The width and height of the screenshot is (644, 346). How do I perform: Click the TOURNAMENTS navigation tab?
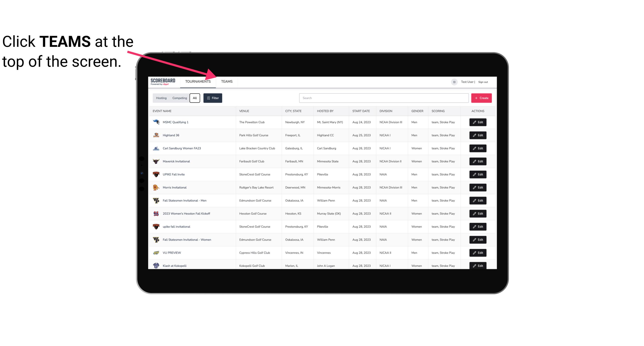[198, 82]
